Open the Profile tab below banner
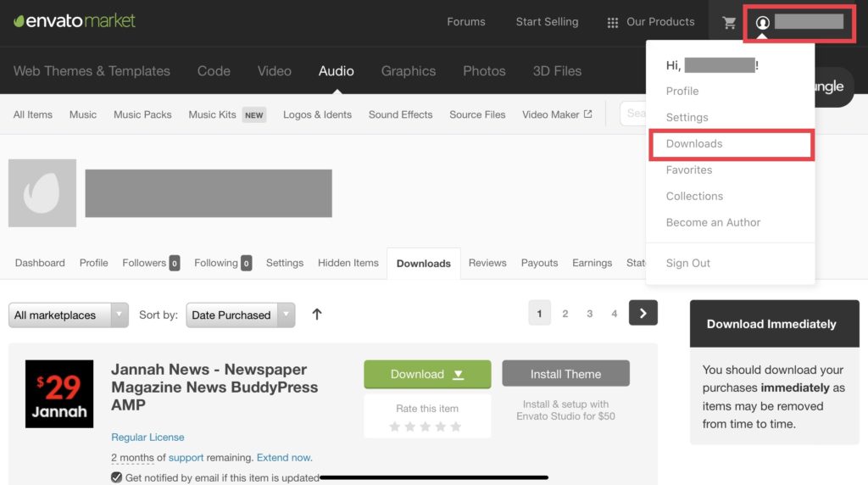868x485 pixels. tap(93, 263)
